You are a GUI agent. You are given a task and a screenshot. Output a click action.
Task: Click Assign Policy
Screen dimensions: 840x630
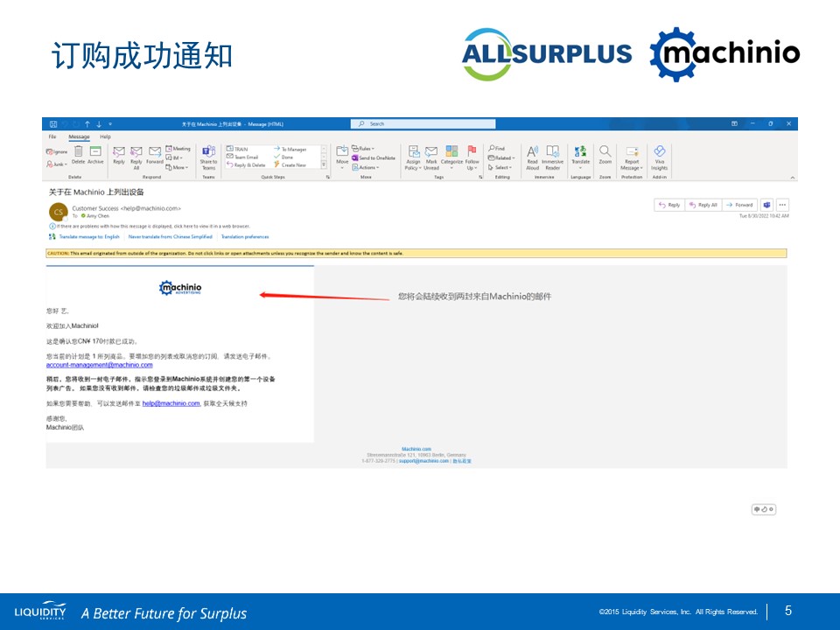(413, 157)
